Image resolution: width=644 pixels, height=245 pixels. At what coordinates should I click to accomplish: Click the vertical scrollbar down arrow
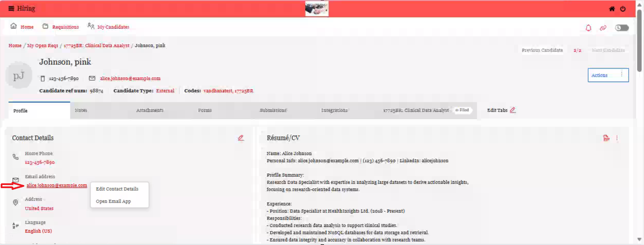639,239
